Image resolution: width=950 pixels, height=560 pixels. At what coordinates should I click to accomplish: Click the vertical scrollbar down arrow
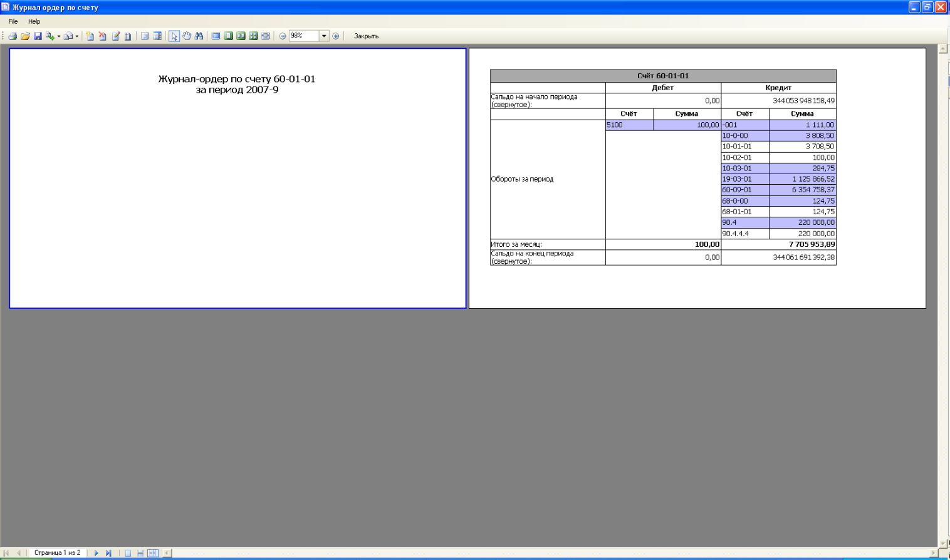(x=943, y=543)
